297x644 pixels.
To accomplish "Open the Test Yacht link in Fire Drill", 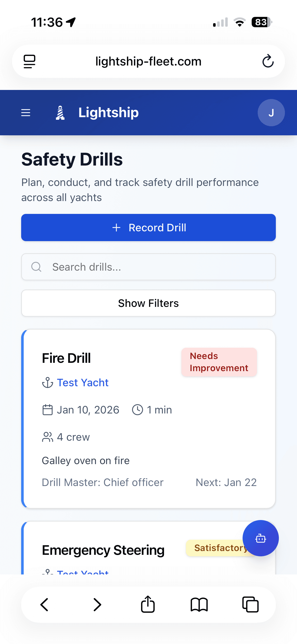I will click(83, 382).
